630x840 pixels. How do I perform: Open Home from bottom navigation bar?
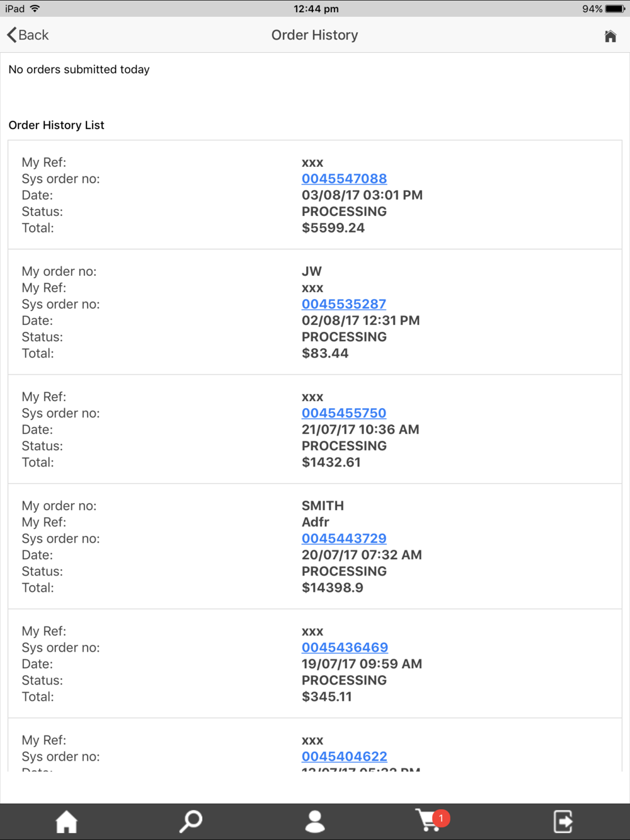[x=66, y=821]
